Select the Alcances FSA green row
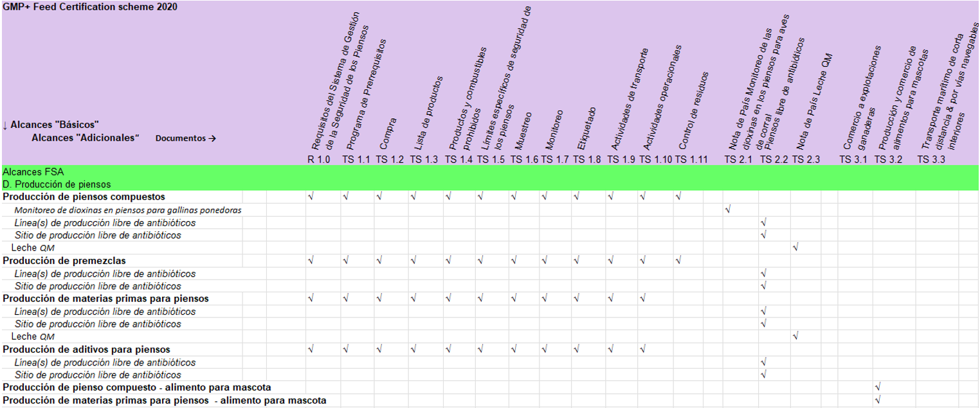The image size is (980, 408). point(33,172)
